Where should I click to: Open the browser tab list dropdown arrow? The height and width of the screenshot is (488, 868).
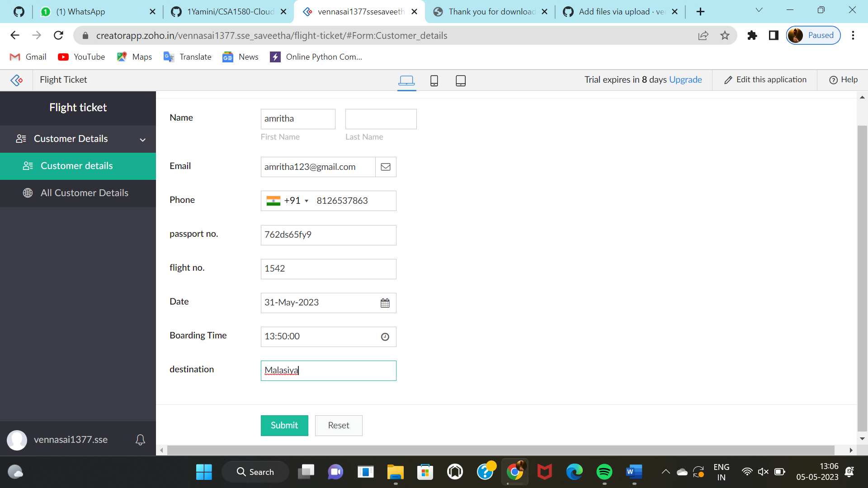pyautogui.click(x=759, y=10)
